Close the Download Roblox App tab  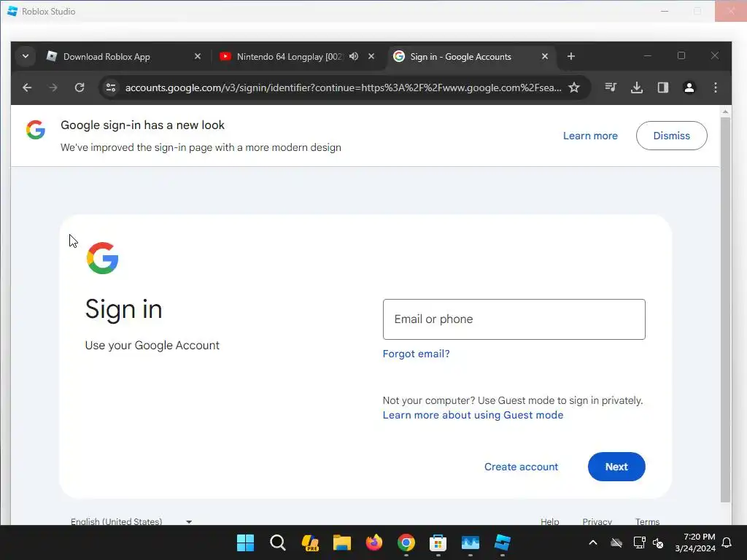coord(198,56)
